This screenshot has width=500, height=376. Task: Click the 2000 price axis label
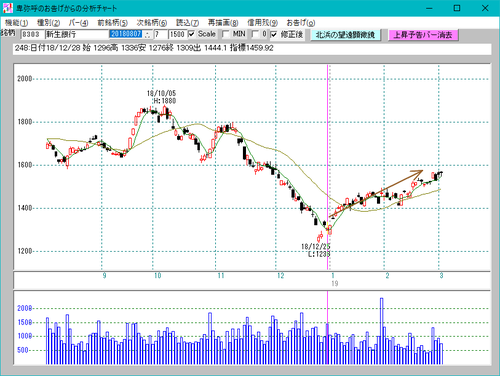pyautogui.click(x=25, y=79)
